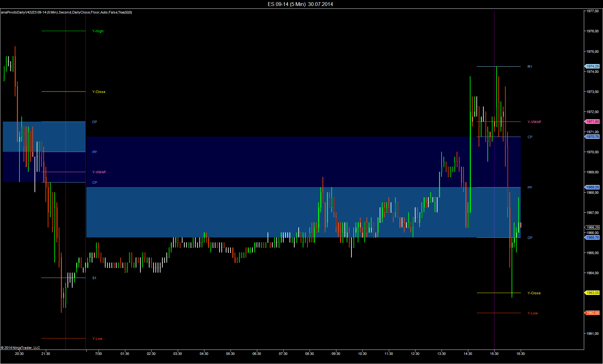The width and height of the screenshot is (603, 364).
Task: Select the anaPivotsDailyV42 indicator label
Action: point(66,12)
